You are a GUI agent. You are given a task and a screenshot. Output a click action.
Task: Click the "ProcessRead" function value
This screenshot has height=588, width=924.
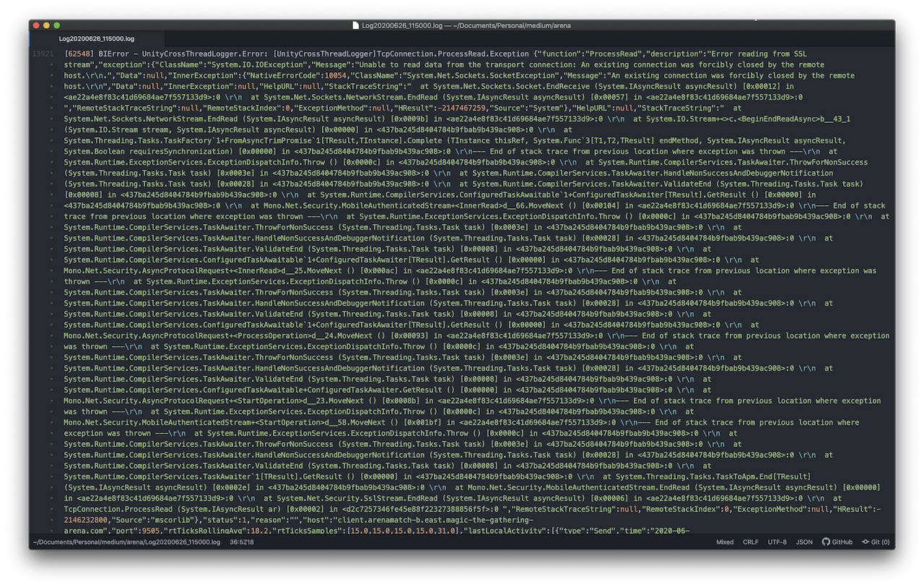(615, 54)
